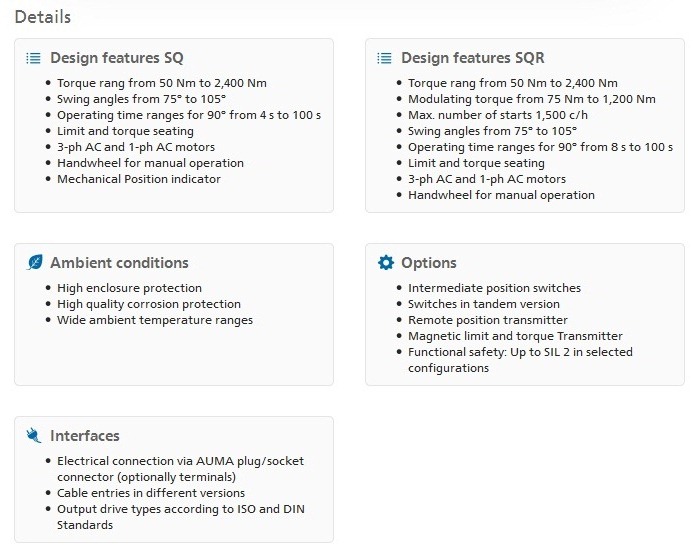
Task: Click the leaf icon for Ambient conditions
Action: coord(35,262)
